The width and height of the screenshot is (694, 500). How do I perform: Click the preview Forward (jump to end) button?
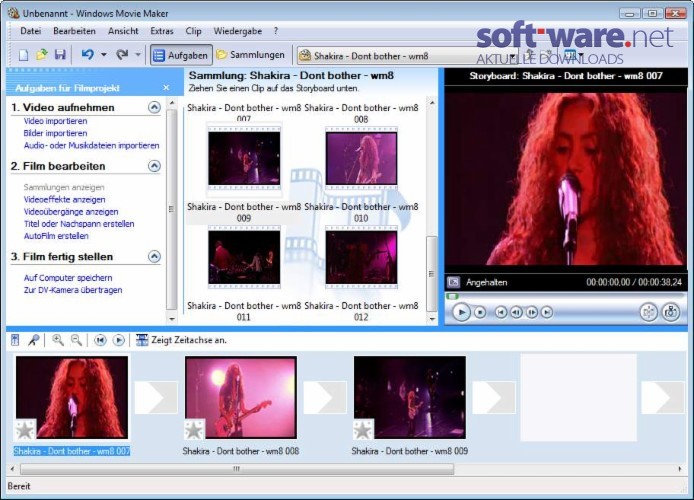click(x=547, y=312)
